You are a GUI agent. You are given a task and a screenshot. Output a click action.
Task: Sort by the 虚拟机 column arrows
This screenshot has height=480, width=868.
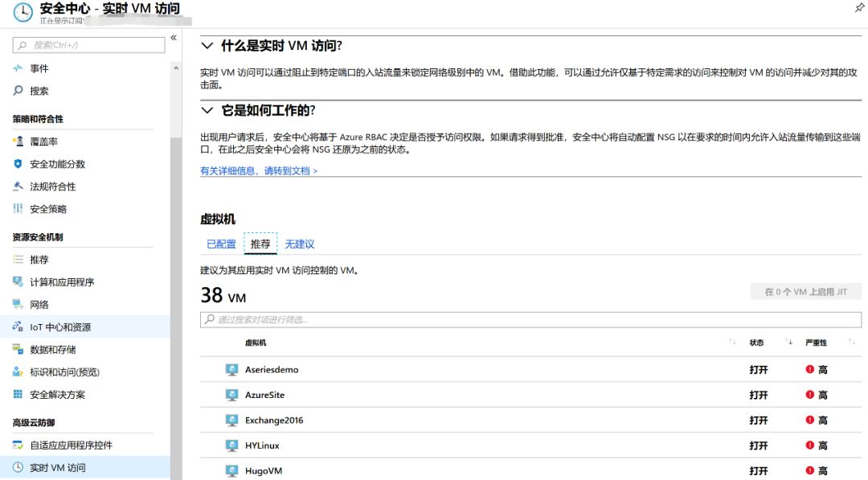click(x=732, y=343)
